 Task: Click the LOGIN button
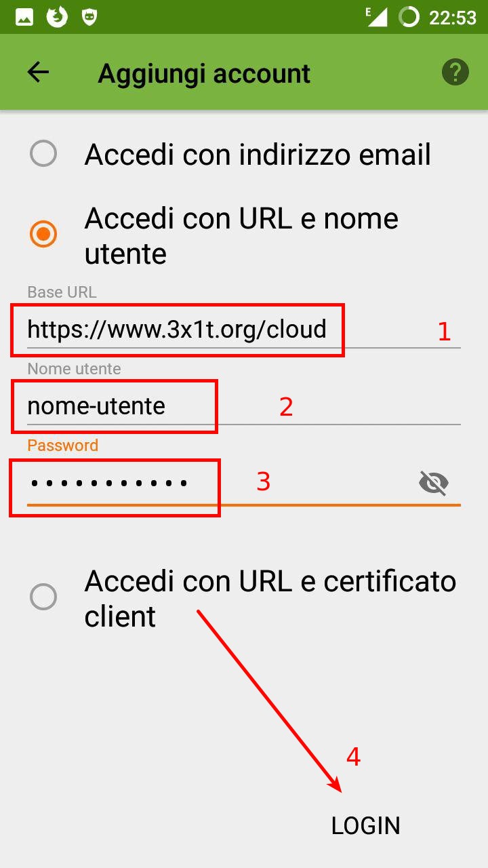[366, 825]
